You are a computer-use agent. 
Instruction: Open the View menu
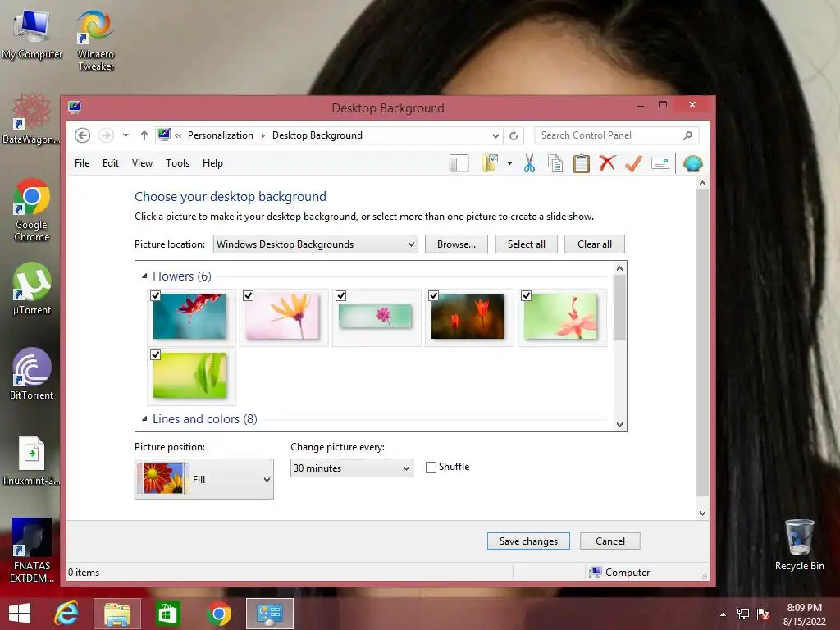(142, 163)
